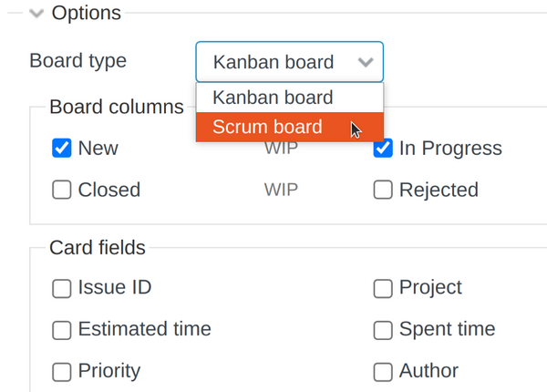Collapse the Options section chevron
Viewport: 547px width, 392px height.
pos(36,14)
